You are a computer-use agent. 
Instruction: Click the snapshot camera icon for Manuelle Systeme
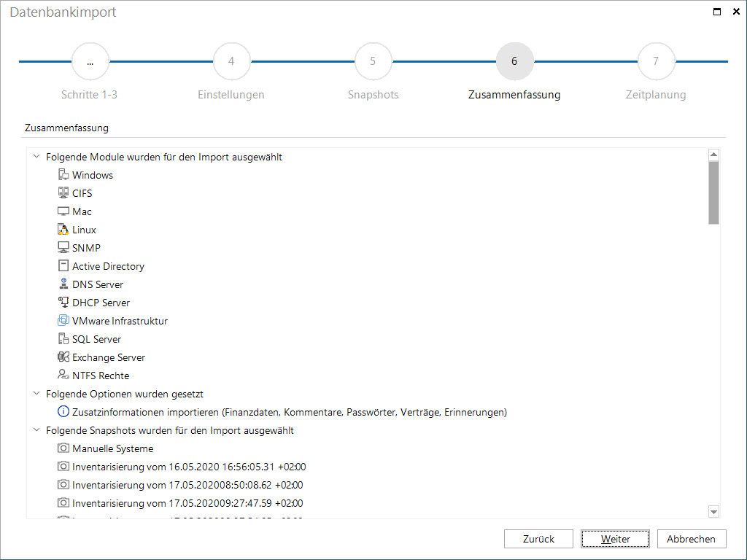coord(63,448)
